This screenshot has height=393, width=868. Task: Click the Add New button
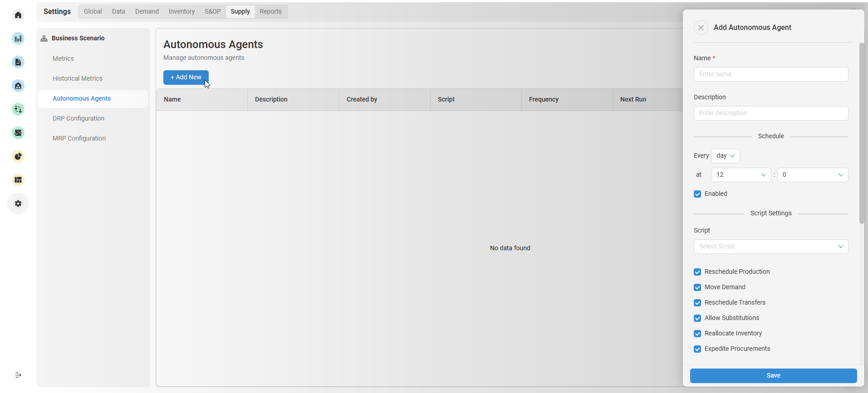pyautogui.click(x=186, y=78)
